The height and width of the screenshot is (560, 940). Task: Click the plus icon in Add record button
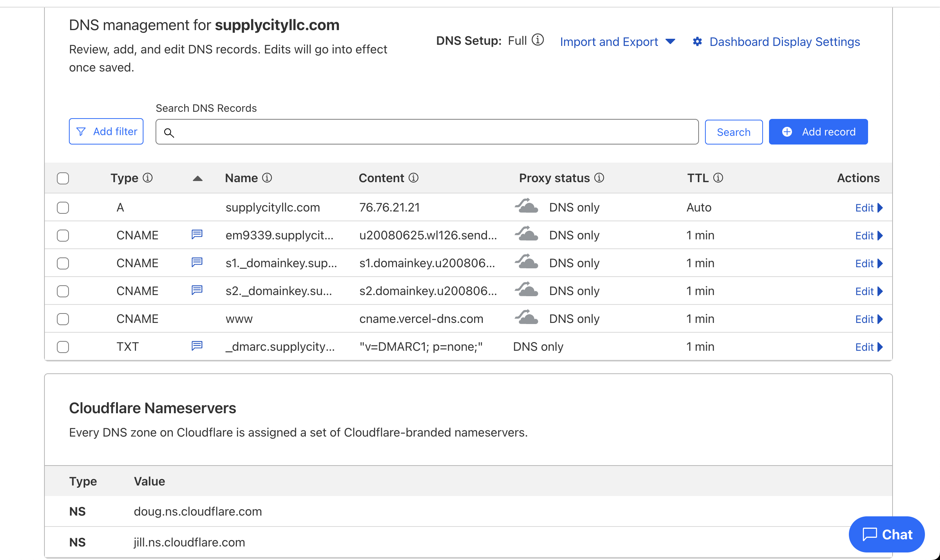tap(787, 132)
